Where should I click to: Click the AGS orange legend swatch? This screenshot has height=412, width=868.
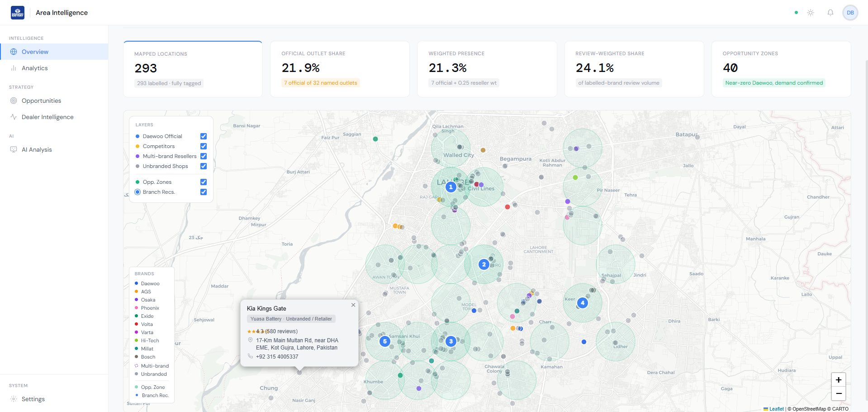pyautogui.click(x=136, y=292)
